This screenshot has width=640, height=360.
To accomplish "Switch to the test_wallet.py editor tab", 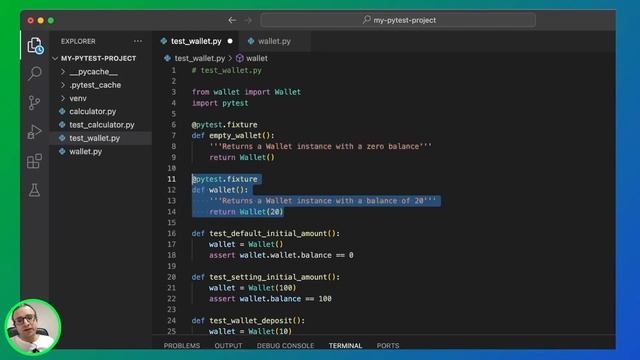I will click(196, 41).
